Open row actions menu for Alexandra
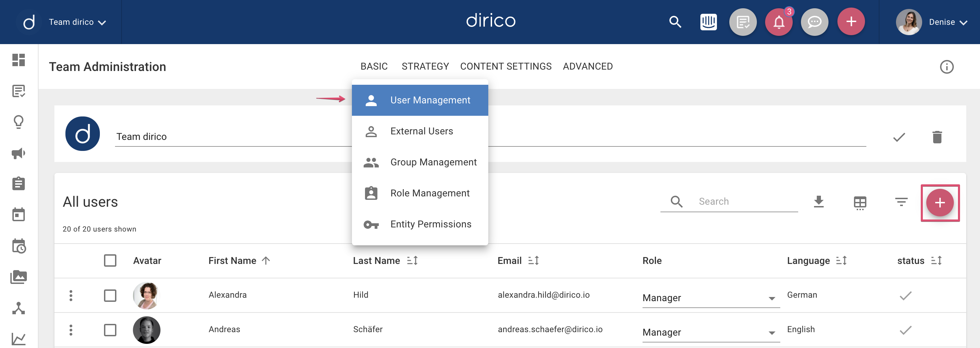 [x=71, y=296]
